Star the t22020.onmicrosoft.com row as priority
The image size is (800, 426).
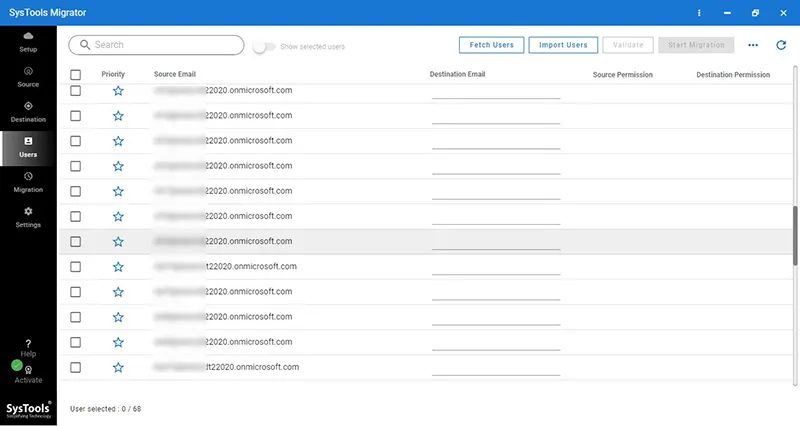pyautogui.click(x=118, y=267)
